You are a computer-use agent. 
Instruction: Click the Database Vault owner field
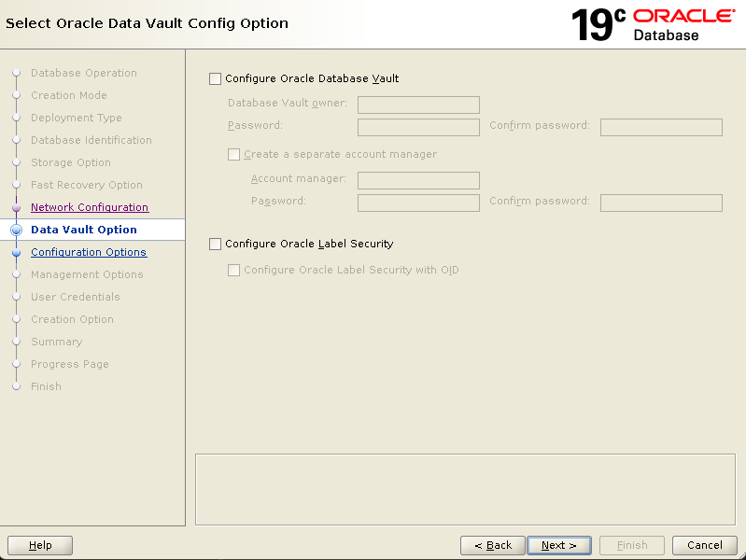point(418,105)
